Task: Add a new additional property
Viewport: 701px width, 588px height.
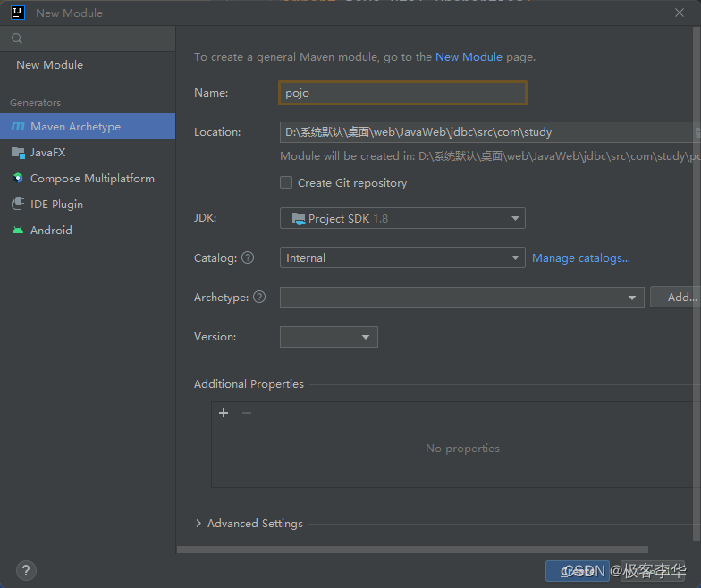Action: click(224, 413)
